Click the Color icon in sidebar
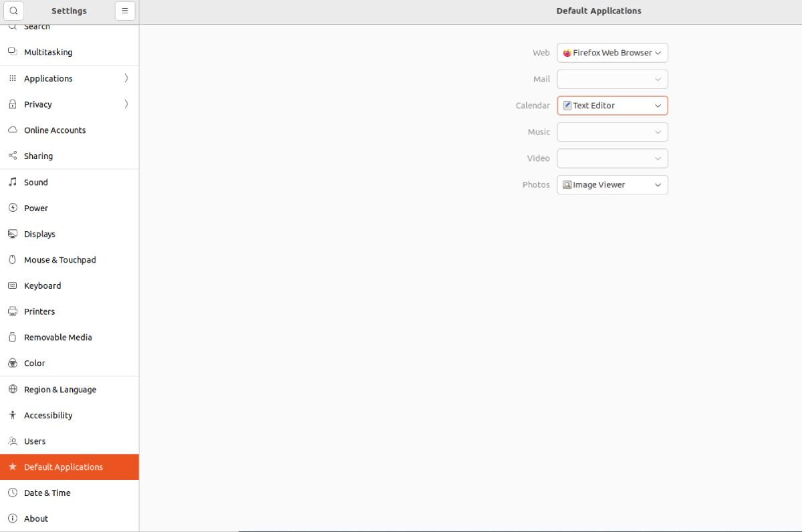 [12, 364]
